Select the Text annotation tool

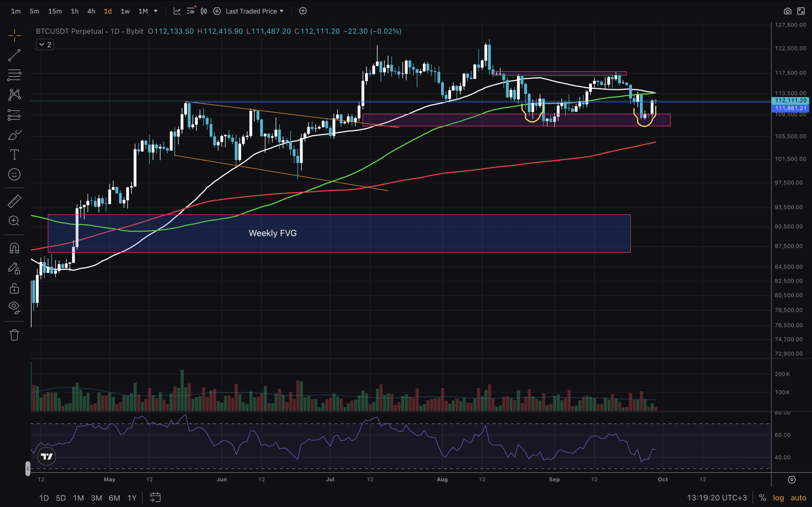[x=14, y=154]
